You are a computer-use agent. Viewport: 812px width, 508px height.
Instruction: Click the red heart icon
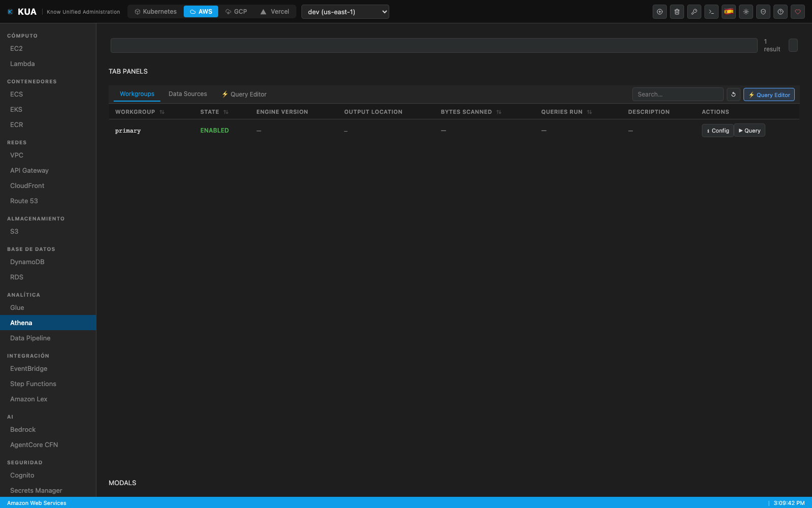coord(798,12)
